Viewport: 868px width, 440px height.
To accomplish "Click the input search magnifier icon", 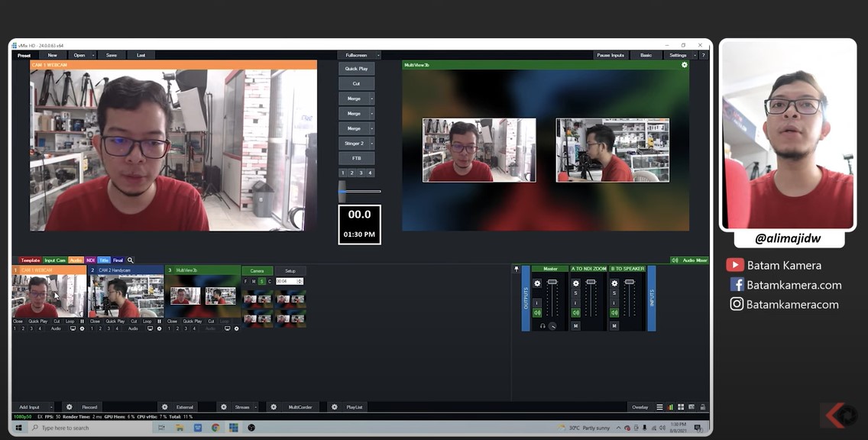I will (131, 260).
